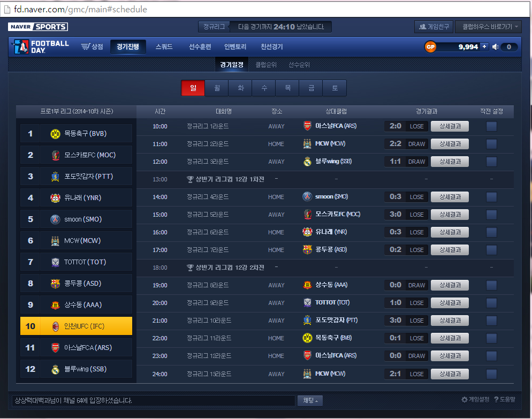Open 도움말 help question mark

505,400
